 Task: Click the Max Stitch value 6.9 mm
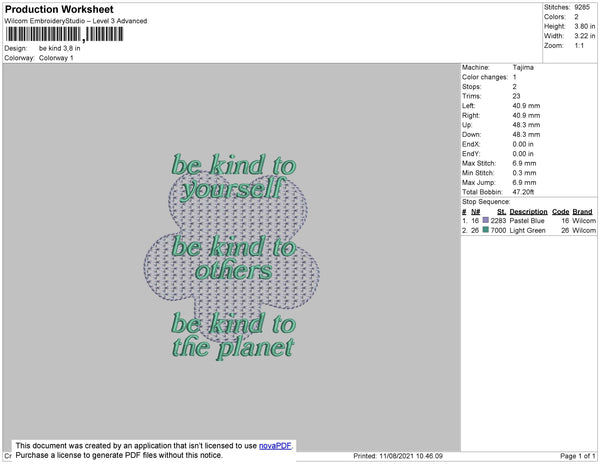[x=524, y=163]
